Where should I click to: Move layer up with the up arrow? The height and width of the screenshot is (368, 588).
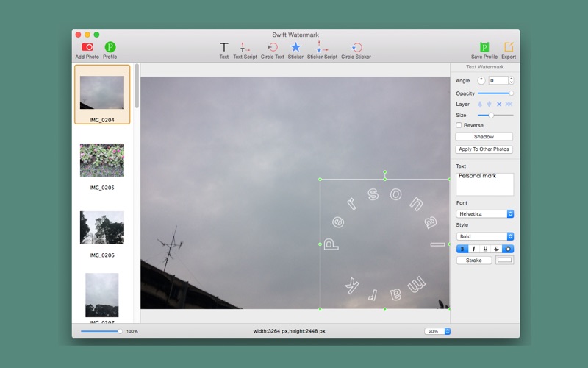pyautogui.click(x=480, y=104)
